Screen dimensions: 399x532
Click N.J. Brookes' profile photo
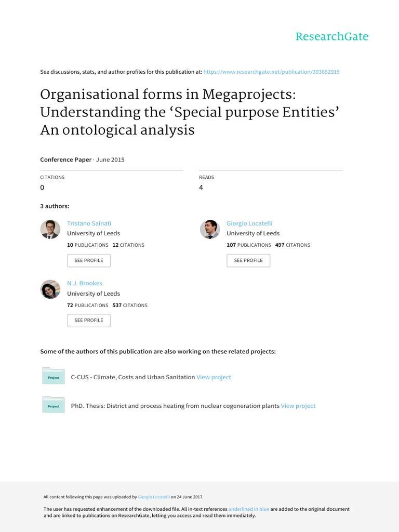coord(50,289)
